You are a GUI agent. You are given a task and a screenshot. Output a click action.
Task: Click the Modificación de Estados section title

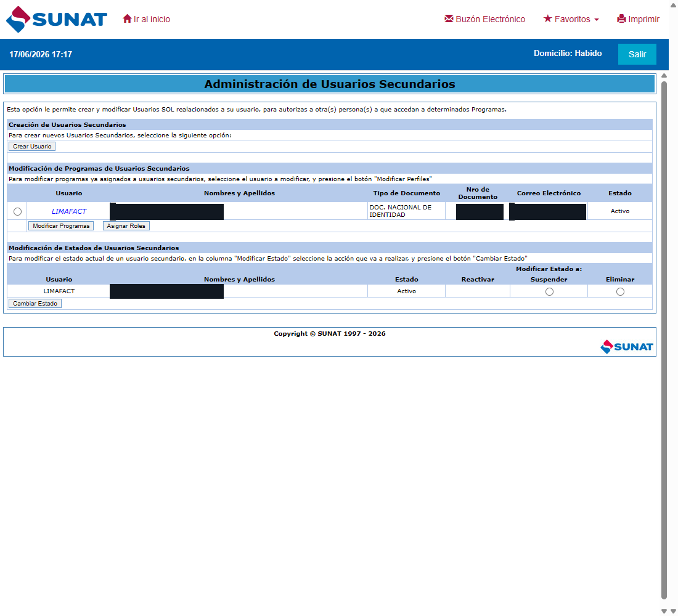[94, 248]
